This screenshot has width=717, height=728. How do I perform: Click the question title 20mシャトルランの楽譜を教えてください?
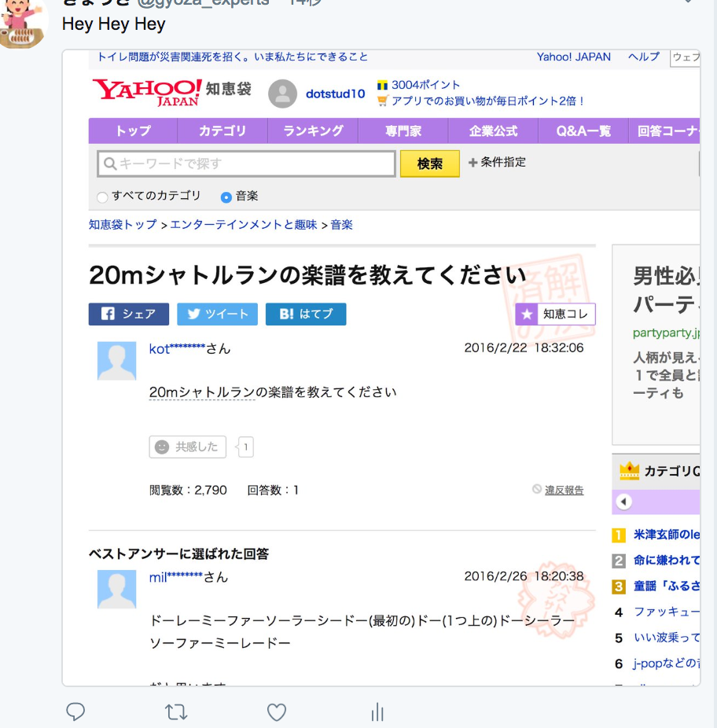pyautogui.click(x=307, y=275)
